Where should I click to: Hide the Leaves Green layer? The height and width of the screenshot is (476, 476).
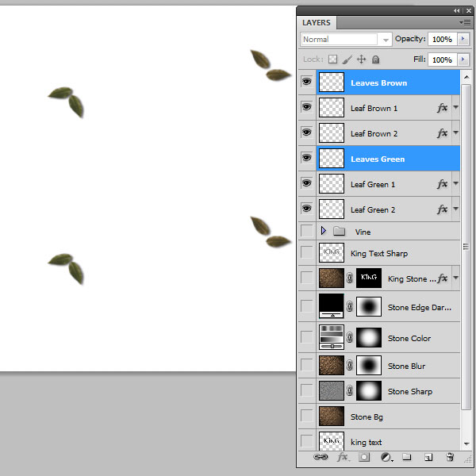[x=306, y=158]
